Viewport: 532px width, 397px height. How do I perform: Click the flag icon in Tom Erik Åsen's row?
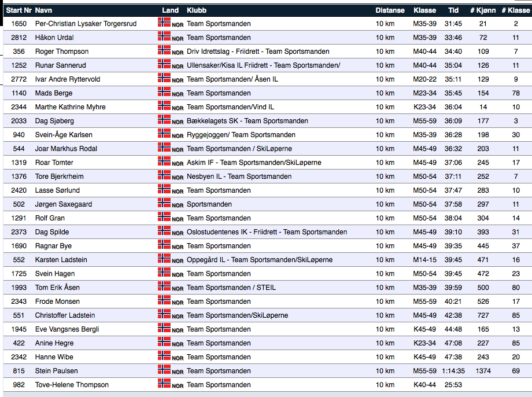[x=164, y=286]
